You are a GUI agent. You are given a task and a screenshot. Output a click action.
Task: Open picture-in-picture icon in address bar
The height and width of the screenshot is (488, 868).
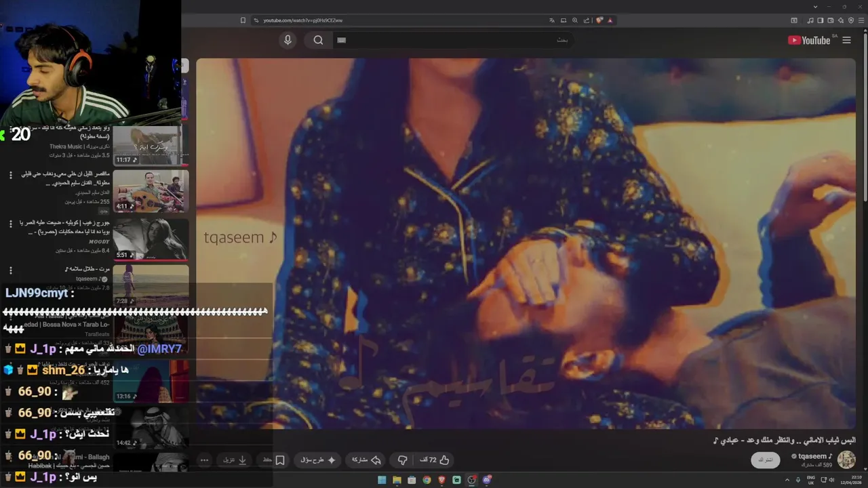(x=564, y=20)
